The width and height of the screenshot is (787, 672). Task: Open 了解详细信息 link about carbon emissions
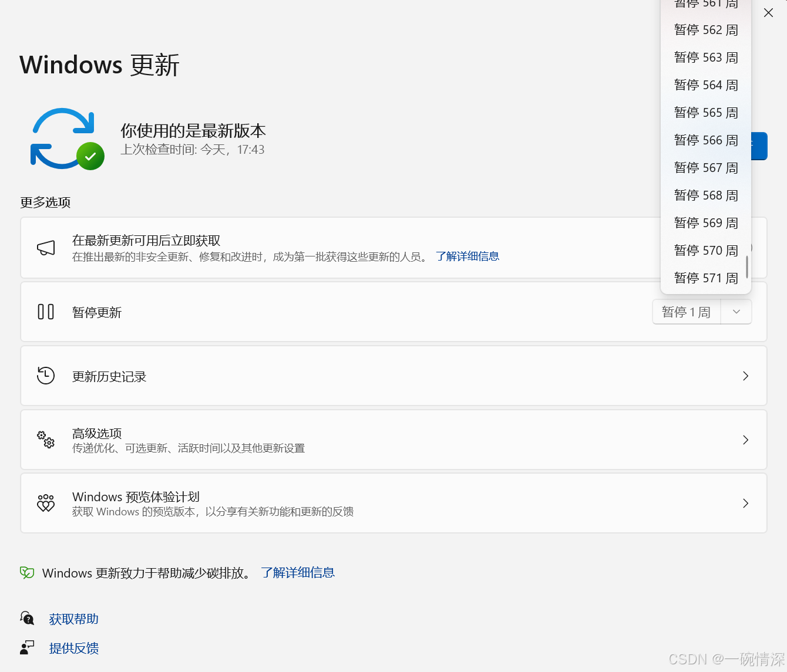point(298,573)
